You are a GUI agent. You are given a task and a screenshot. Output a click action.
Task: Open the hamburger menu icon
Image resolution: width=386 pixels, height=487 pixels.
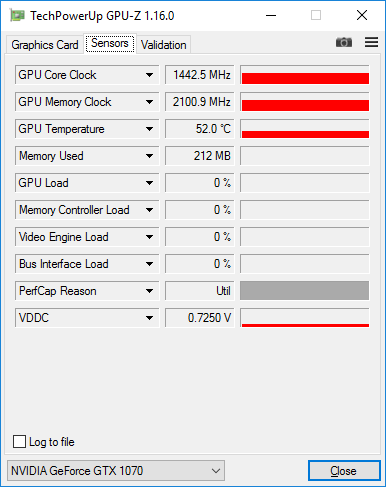(x=371, y=42)
